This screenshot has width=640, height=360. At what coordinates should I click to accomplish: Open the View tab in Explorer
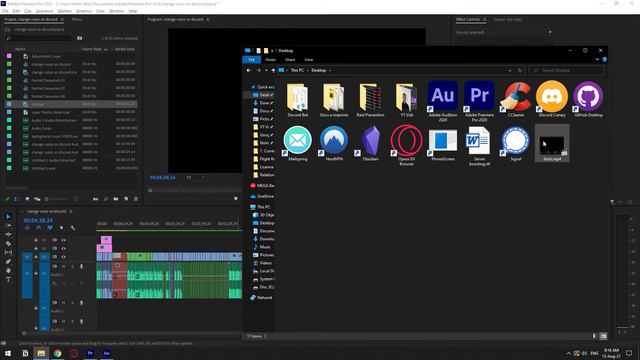[x=309, y=60]
